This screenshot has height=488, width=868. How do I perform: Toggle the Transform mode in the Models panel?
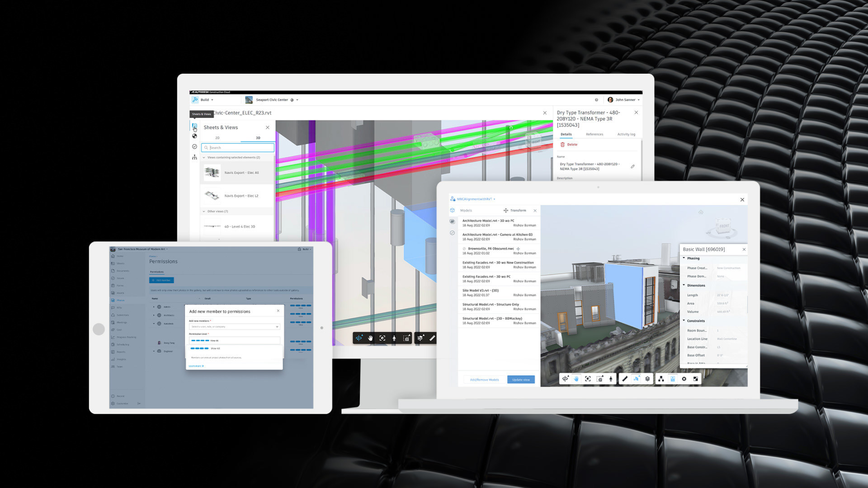(516, 210)
